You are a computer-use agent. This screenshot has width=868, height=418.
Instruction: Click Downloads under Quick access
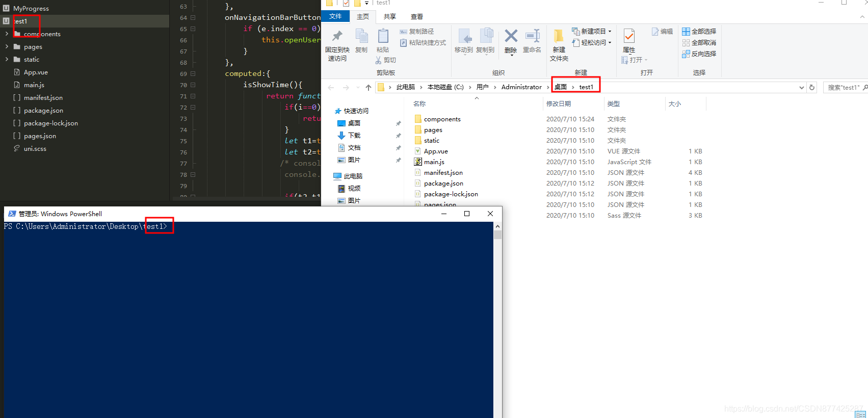(x=354, y=136)
